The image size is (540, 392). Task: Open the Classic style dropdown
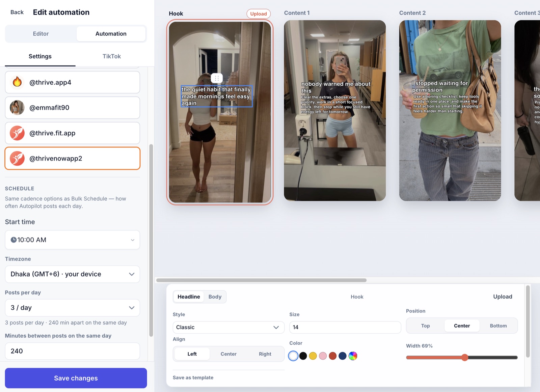pos(228,327)
